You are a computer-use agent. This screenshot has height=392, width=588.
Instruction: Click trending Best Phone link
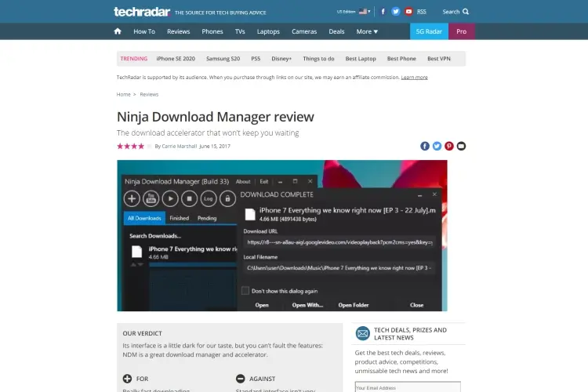click(401, 59)
